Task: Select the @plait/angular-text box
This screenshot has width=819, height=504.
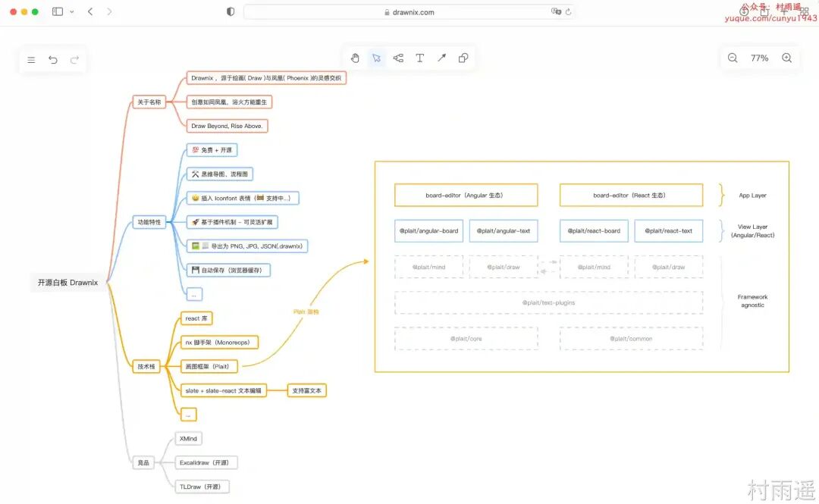Action: pos(504,231)
